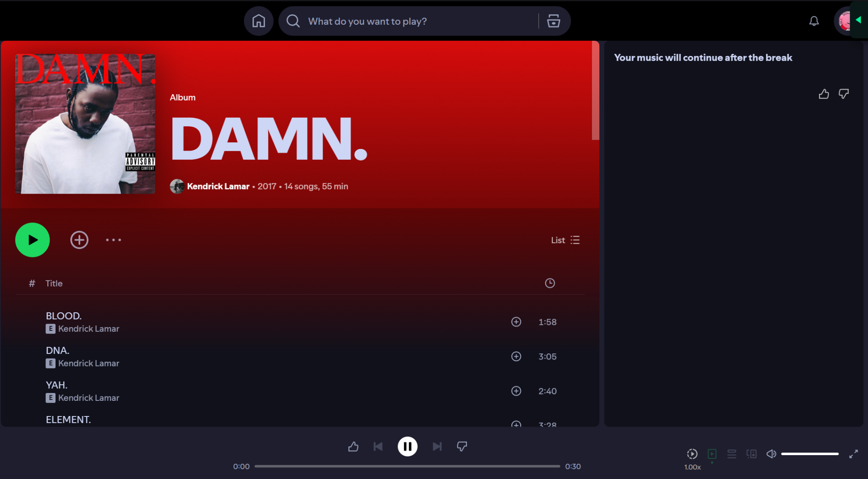Screen dimensions: 868x479
Task: Open more options for the DAMN. album
Action: click(113, 240)
